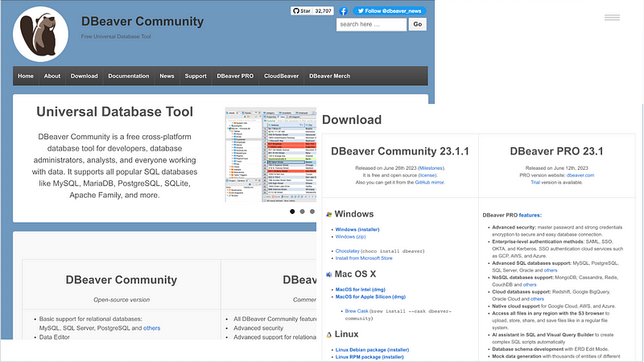Click the Universal Database Tool heading
The width and height of the screenshot is (644, 362).
coord(114,112)
